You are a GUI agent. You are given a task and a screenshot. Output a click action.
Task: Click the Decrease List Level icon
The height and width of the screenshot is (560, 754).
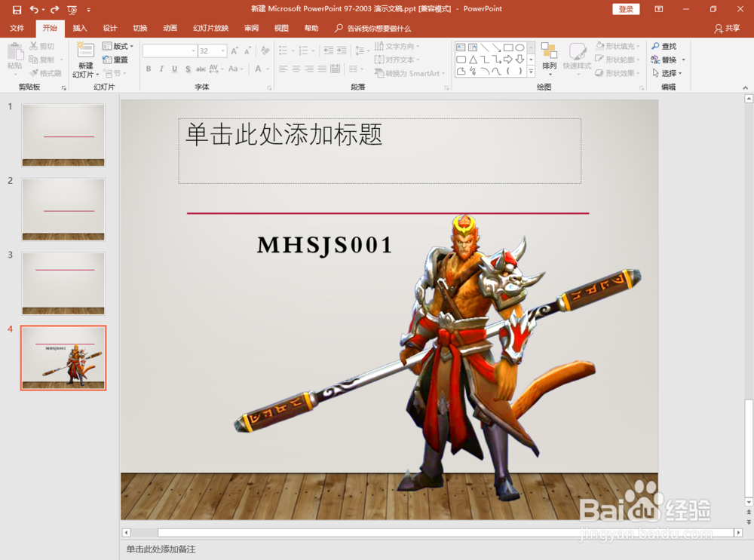329,50
